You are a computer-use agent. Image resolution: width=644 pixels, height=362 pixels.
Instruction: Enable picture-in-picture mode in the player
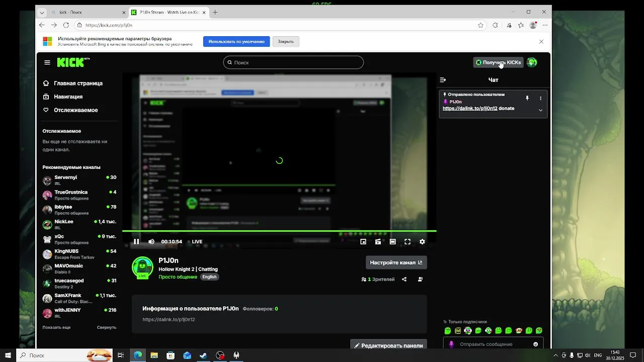click(363, 242)
